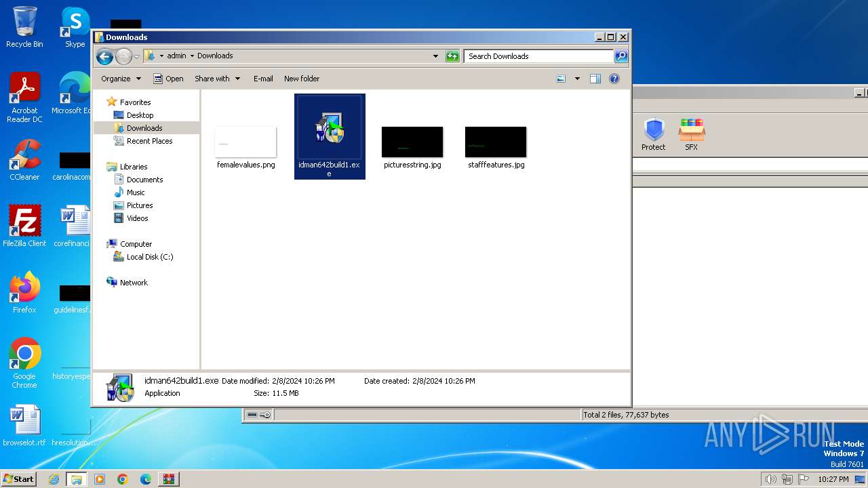Image resolution: width=868 pixels, height=488 pixels.
Task: Click the search magnifier icon
Action: tap(621, 56)
